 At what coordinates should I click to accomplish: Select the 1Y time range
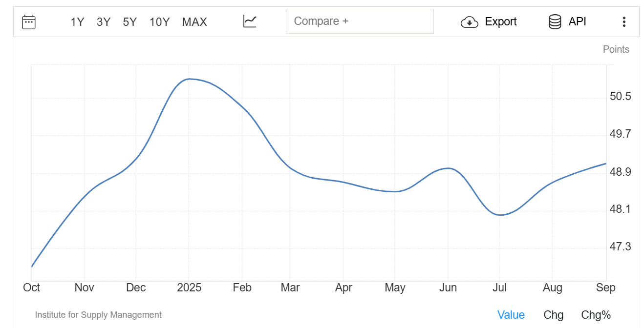[77, 22]
